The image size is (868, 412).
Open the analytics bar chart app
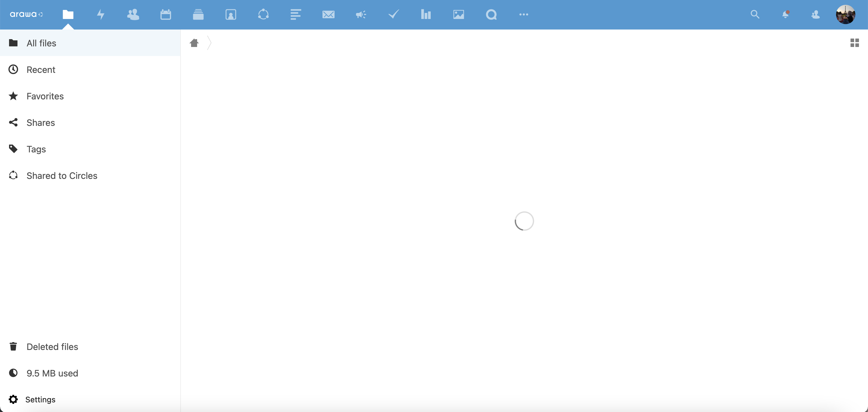pos(426,14)
